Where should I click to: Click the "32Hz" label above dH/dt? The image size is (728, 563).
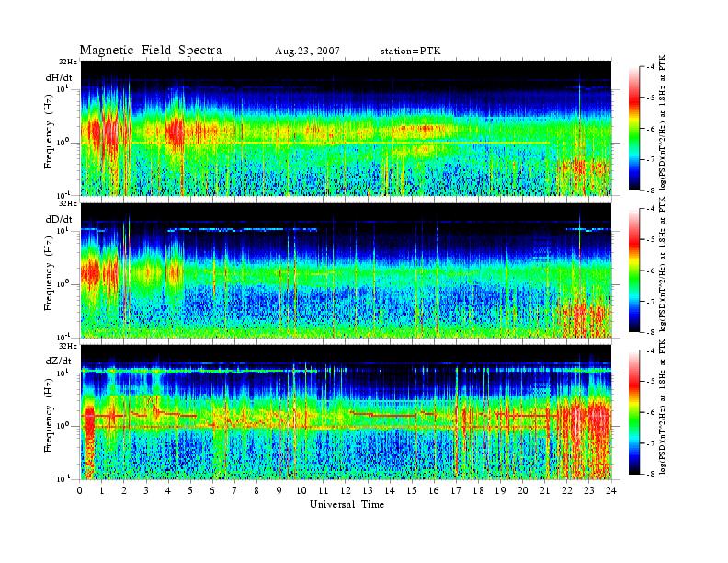[68, 62]
